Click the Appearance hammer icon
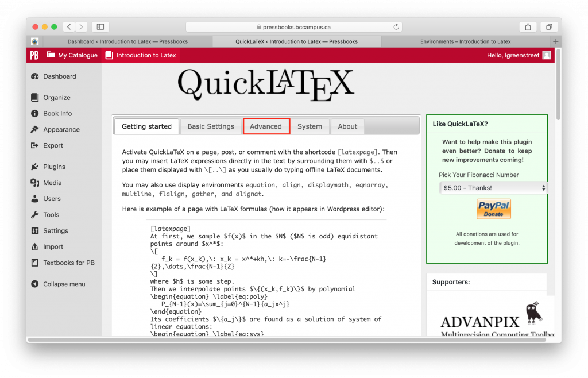The image size is (588, 378). click(35, 129)
